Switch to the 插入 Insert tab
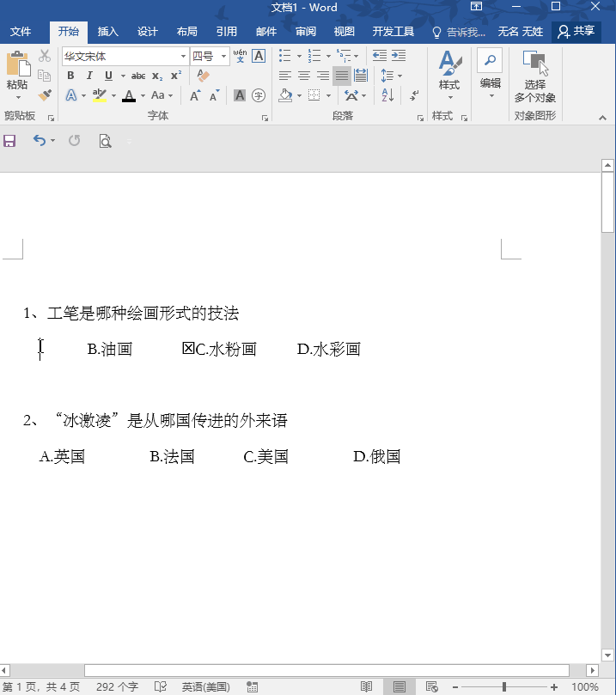Image resolution: width=616 pixels, height=695 pixels. (x=107, y=32)
